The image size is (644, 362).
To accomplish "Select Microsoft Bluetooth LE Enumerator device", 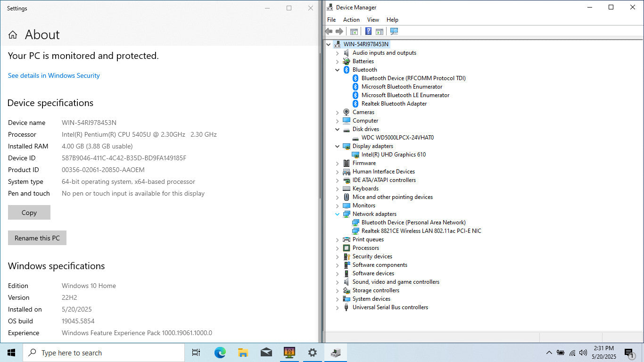I will tap(405, 95).
